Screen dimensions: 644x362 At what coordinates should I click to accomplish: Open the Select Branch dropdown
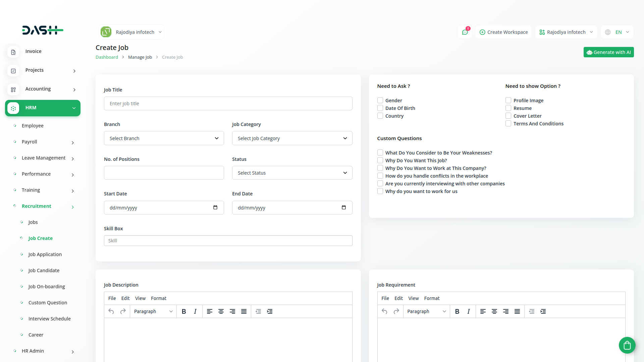tap(164, 138)
